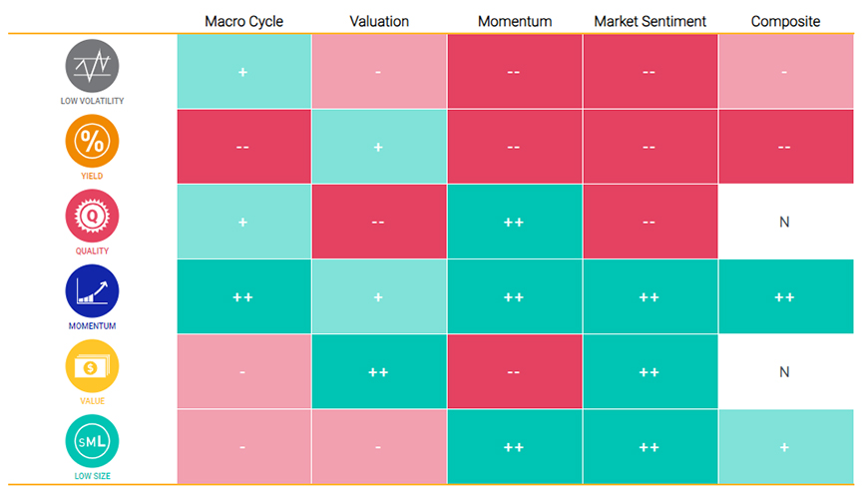Select the orange Yield percent icon
This screenshot has width=868, height=499.
pyautogui.click(x=92, y=141)
